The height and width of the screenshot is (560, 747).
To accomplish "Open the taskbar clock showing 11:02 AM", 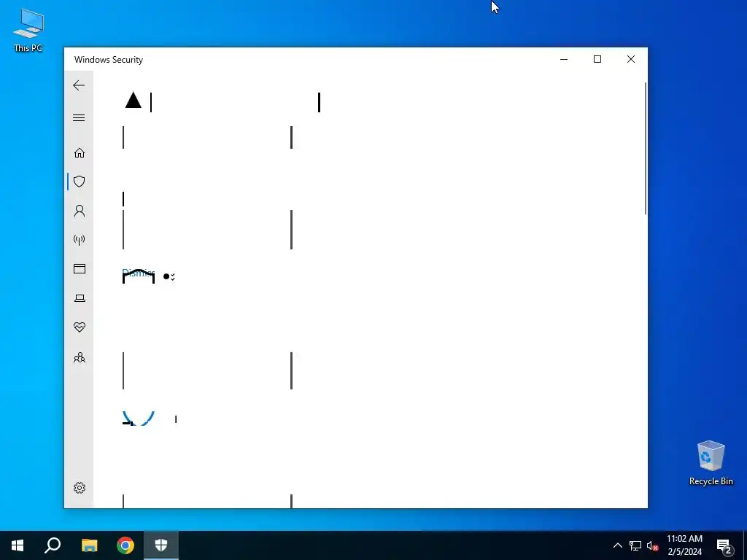I will (684, 545).
